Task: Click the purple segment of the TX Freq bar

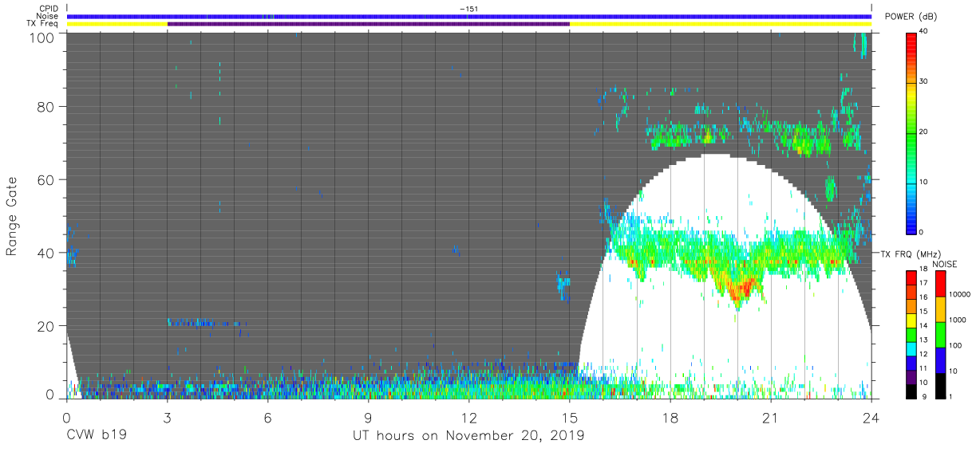Action: point(368,24)
